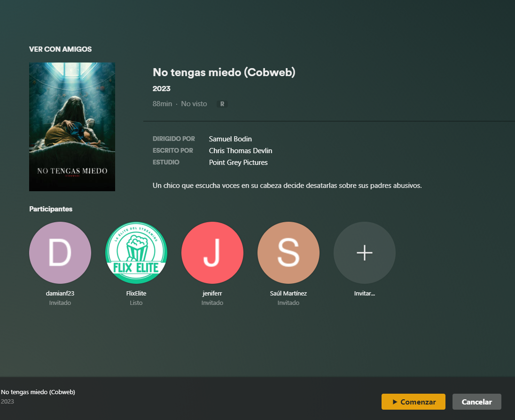
Task: Cancel the watch party with Cancelar
Action: pos(476,402)
